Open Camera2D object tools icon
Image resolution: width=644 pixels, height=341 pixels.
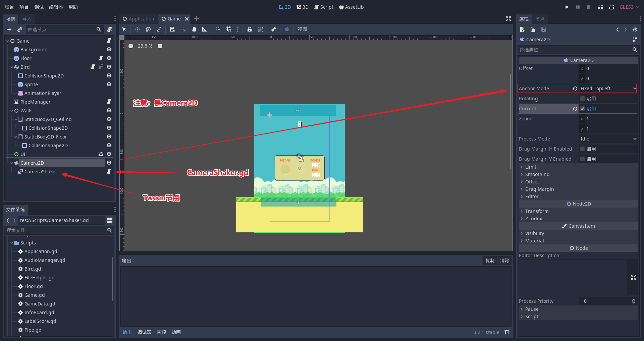coord(635,40)
